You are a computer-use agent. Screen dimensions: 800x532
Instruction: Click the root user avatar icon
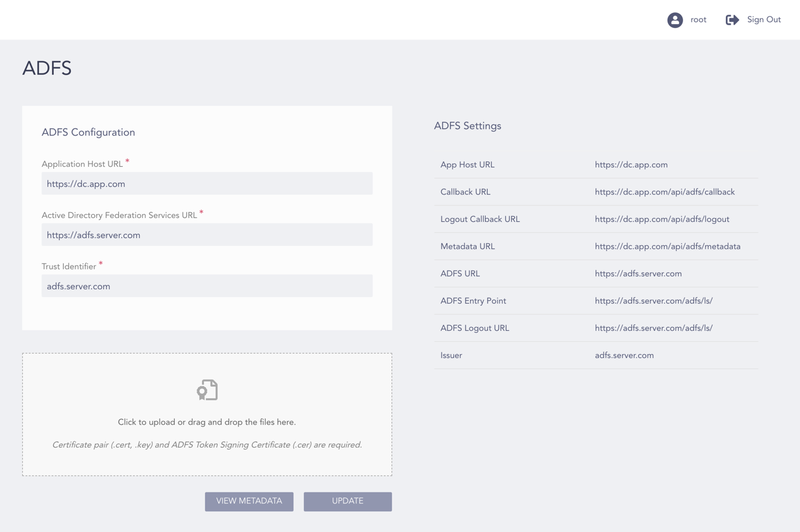pyautogui.click(x=675, y=20)
